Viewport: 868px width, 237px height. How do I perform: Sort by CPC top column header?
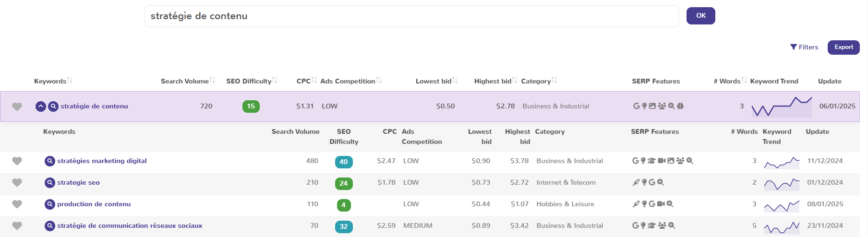(307, 81)
